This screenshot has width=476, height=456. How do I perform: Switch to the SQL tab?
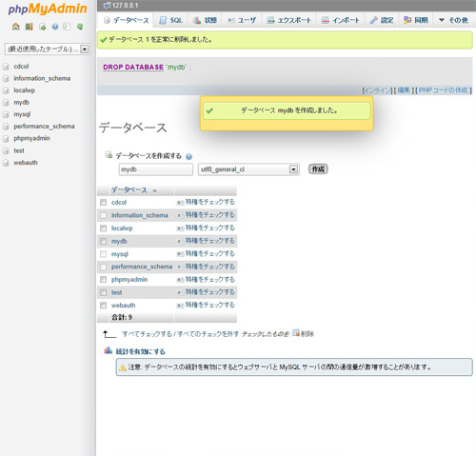pyautogui.click(x=171, y=20)
